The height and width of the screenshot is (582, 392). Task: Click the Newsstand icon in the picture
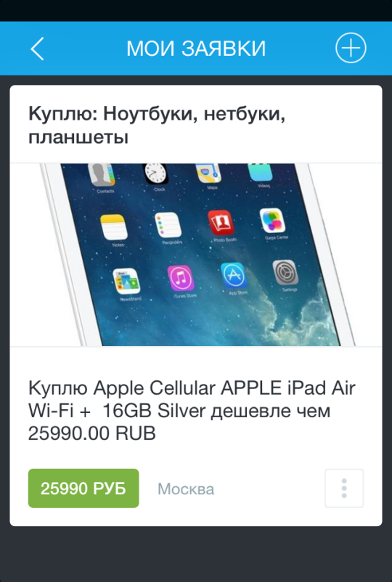point(126,282)
